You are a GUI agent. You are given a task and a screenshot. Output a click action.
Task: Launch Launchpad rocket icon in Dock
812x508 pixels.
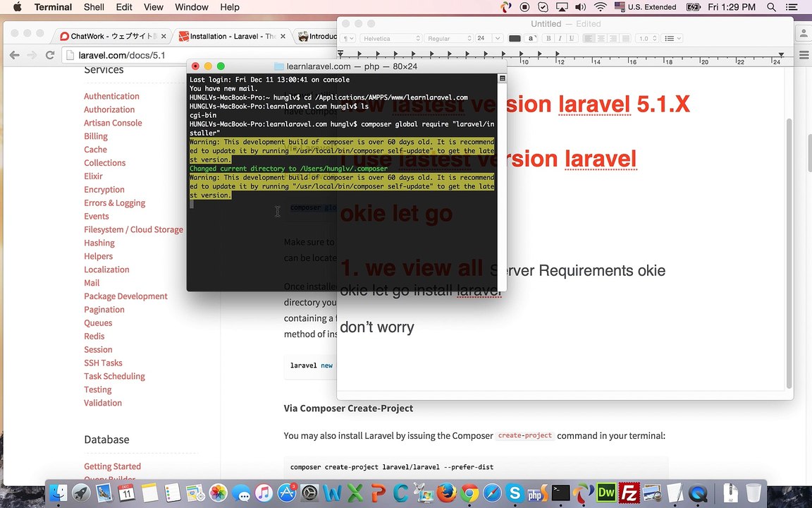81,492
